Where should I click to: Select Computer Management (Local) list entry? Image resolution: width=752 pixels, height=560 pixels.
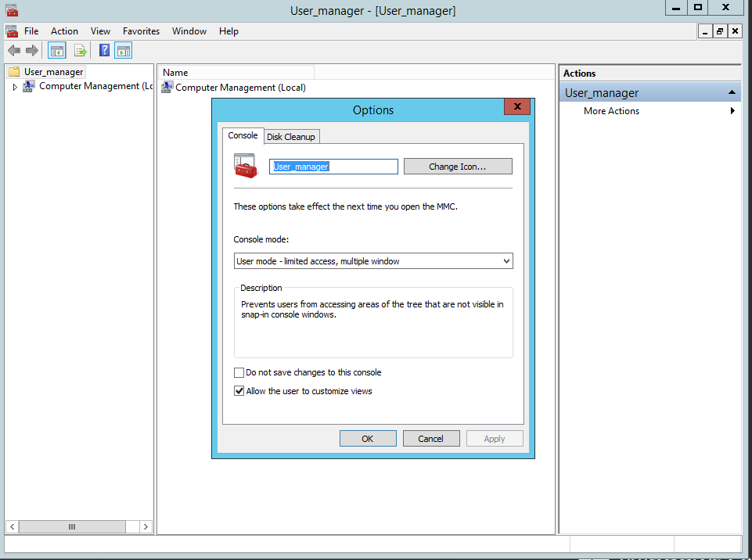point(240,88)
